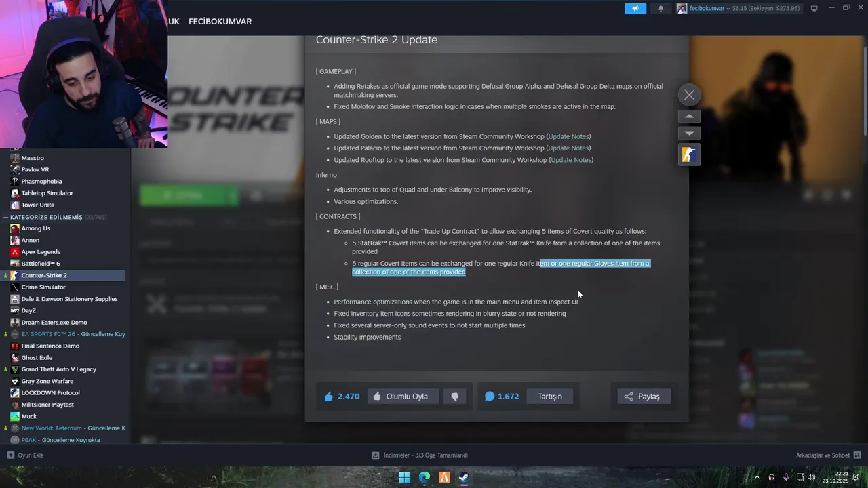Open notifications bell icon
This screenshot has width=868, height=488.
point(661,8)
